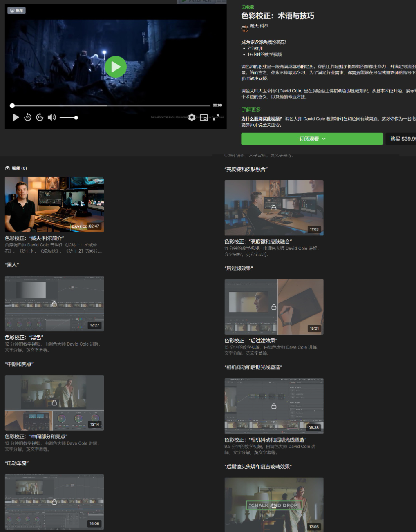Switch the video to fullscreen
The image size is (416, 532).
tap(216, 118)
